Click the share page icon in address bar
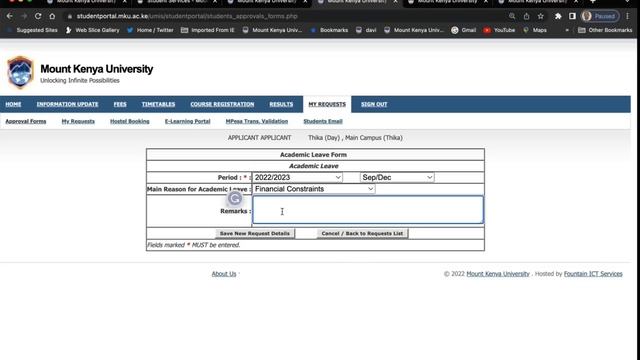Image resolution: width=640 pixels, height=360 pixels. [x=527, y=16]
